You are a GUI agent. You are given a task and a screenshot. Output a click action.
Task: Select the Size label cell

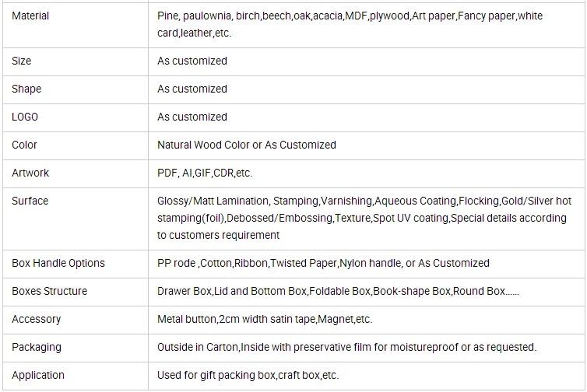pos(22,61)
